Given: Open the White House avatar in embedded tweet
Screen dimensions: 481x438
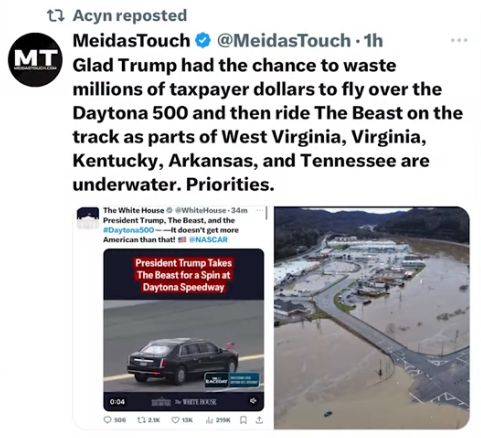Looking at the screenshot, I should 88,217.
